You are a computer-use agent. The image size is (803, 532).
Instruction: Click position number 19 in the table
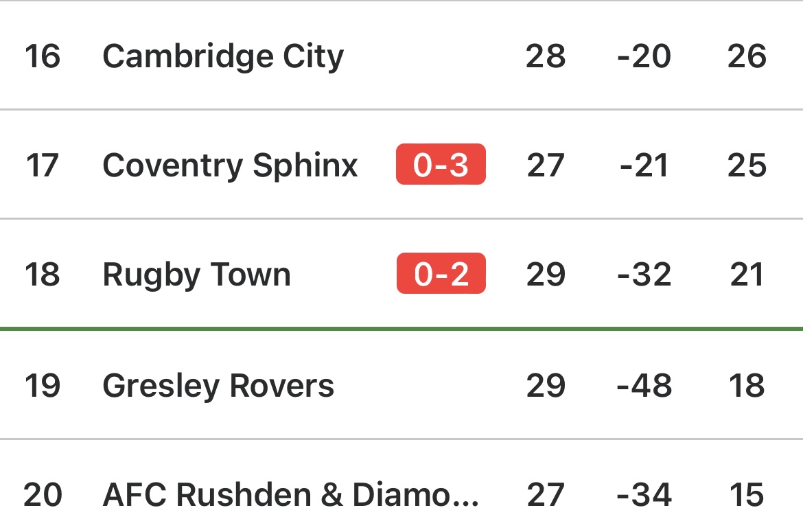tap(42, 385)
